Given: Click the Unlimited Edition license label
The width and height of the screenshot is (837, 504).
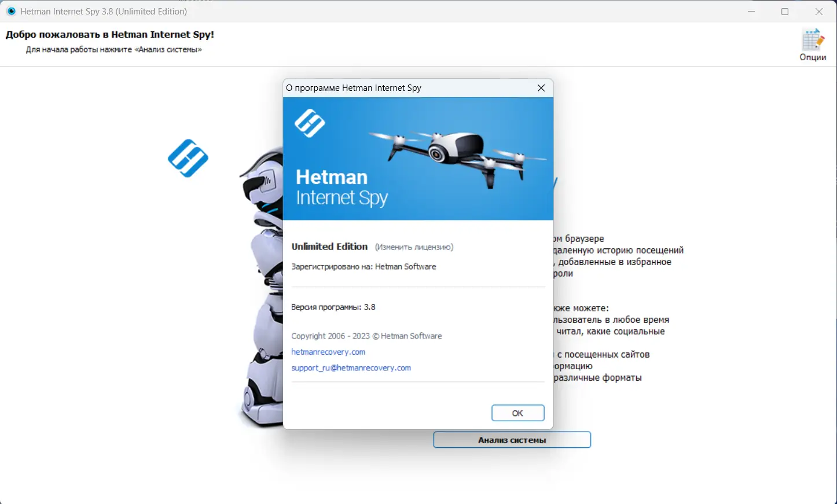Looking at the screenshot, I should pos(329,246).
